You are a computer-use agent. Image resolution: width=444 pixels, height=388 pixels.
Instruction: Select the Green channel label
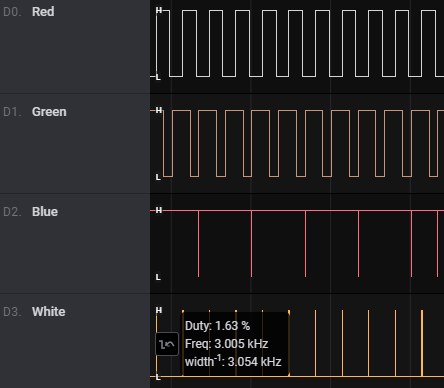49,112
